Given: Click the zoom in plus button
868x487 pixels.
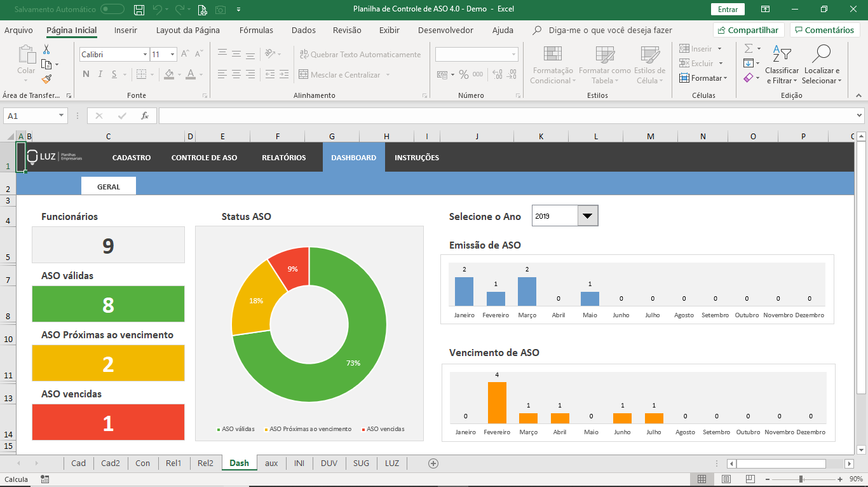Looking at the screenshot, I should [839, 479].
